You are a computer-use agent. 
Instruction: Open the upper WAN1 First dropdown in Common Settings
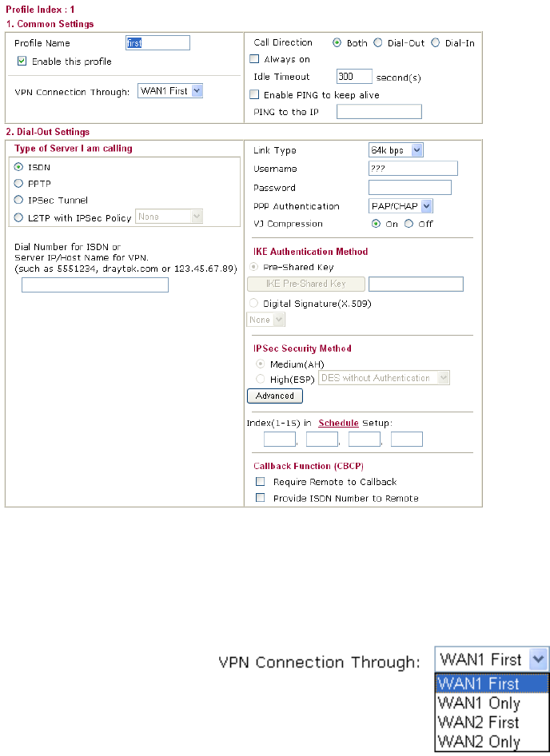(x=169, y=90)
